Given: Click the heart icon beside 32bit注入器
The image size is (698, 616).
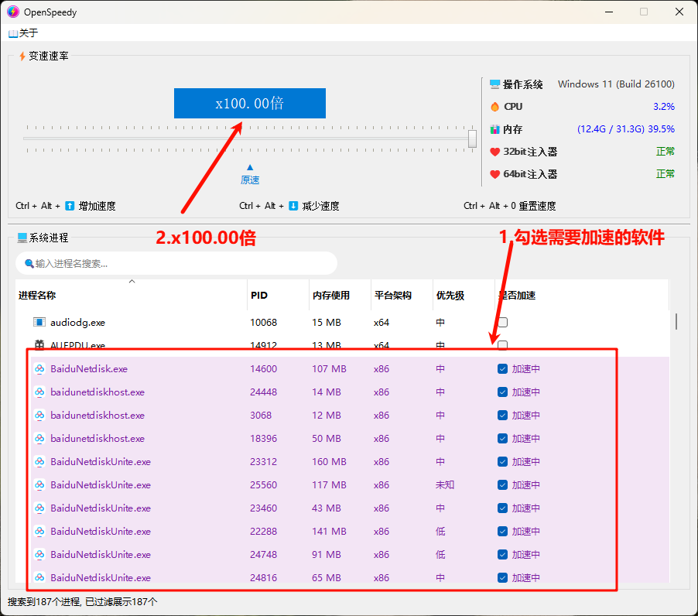Looking at the screenshot, I should [x=495, y=152].
